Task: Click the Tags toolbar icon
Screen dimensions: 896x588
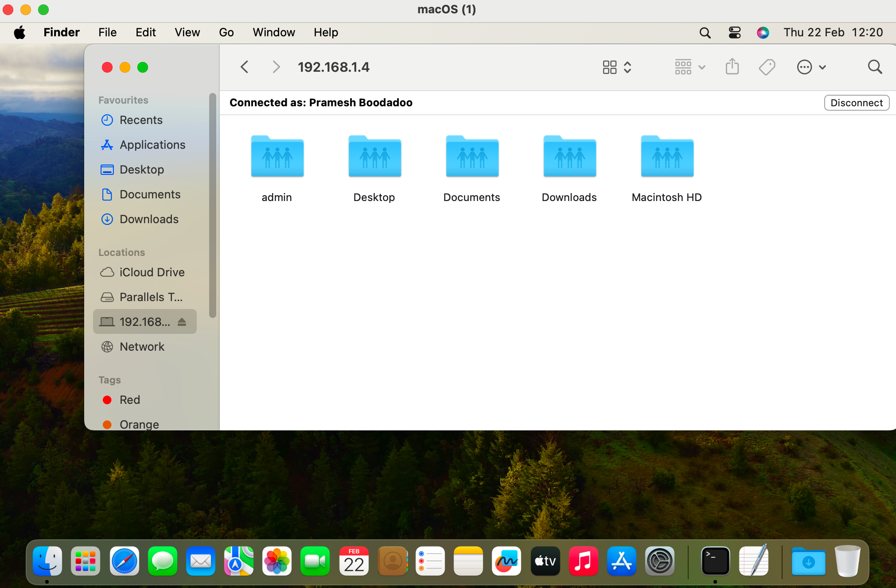Action: point(767,67)
